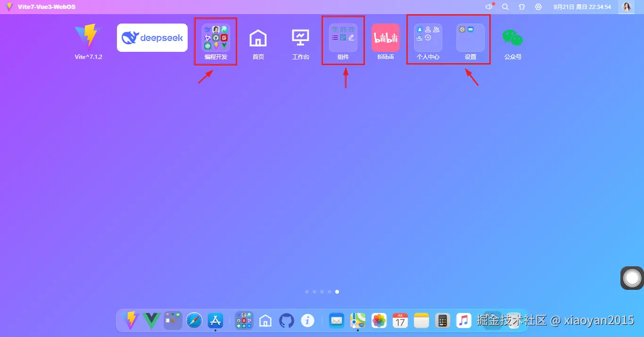Launch the Bilibili desktop app
The height and width of the screenshot is (337, 644).
386,38
